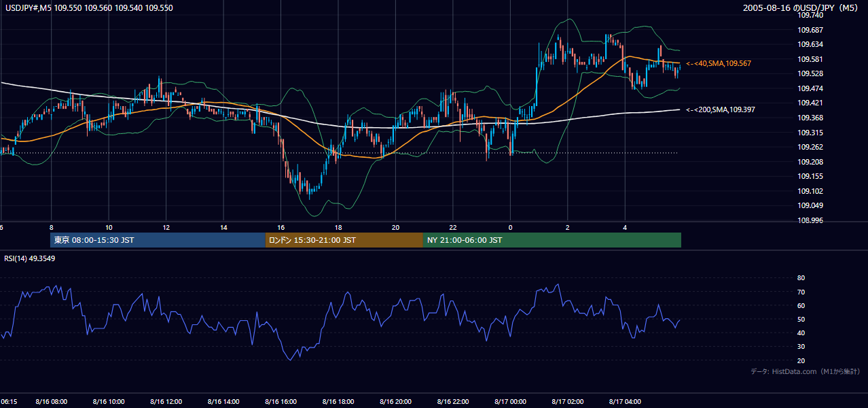Click price axis label 109.049
Viewport: 868px width, 408px height.
810,205
